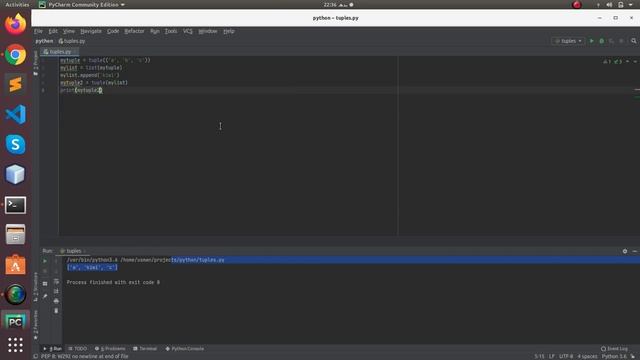Open Sublime Text from the dock

coord(16,84)
